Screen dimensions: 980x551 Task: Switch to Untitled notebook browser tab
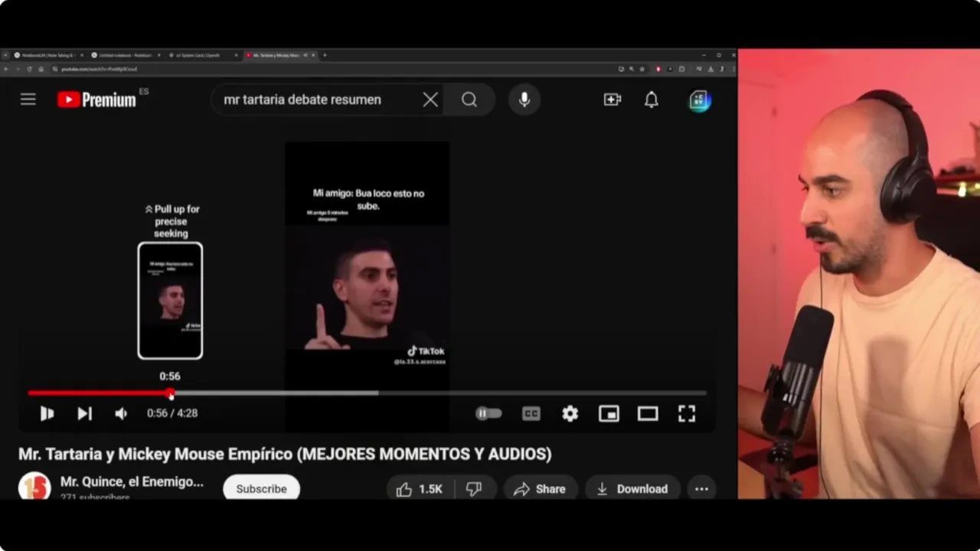coord(126,55)
